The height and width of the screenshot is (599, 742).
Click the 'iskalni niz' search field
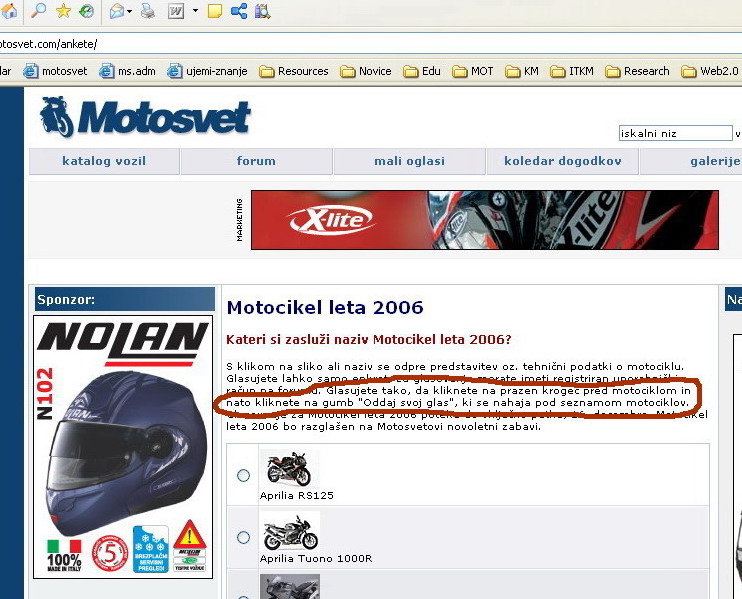(675, 133)
